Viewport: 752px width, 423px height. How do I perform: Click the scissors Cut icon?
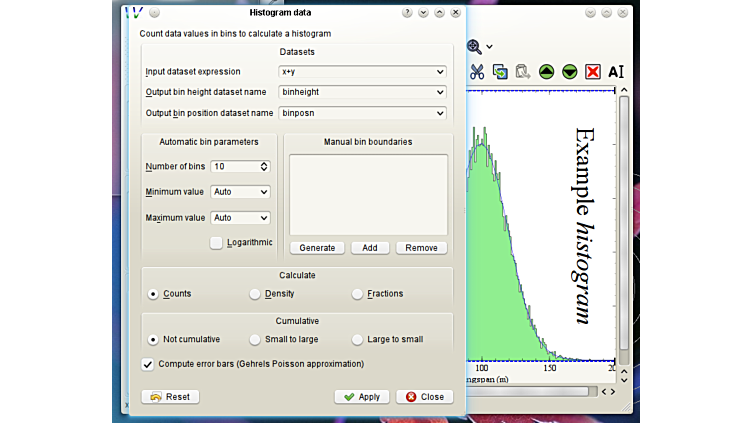(x=477, y=72)
